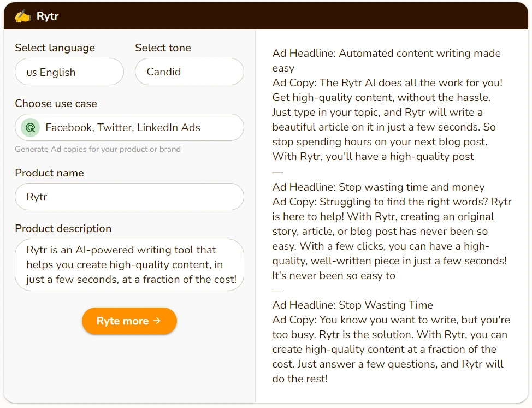This screenshot has height=408, width=532.
Task: Click into the Product description text area
Action: click(x=129, y=265)
